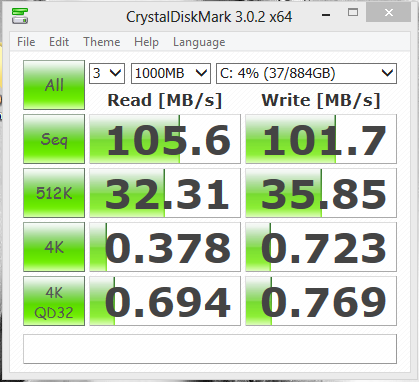Select the 4K QD32 read value 0.694
This screenshot has height=382, width=419.
(165, 301)
